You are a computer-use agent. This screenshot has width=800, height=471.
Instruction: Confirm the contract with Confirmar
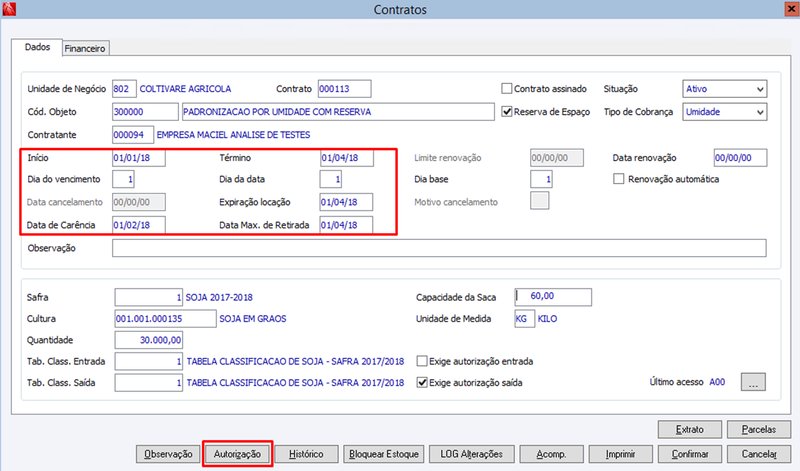tap(690, 454)
